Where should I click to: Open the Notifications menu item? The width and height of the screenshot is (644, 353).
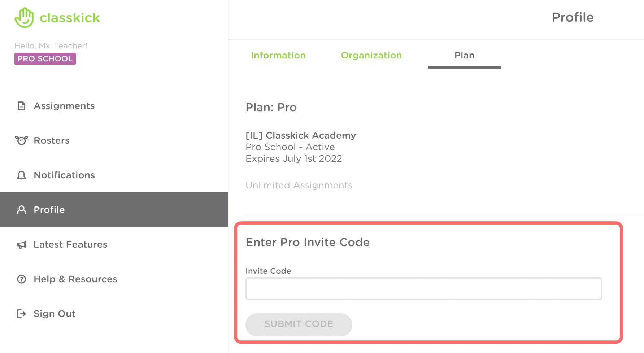tap(64, 175)
